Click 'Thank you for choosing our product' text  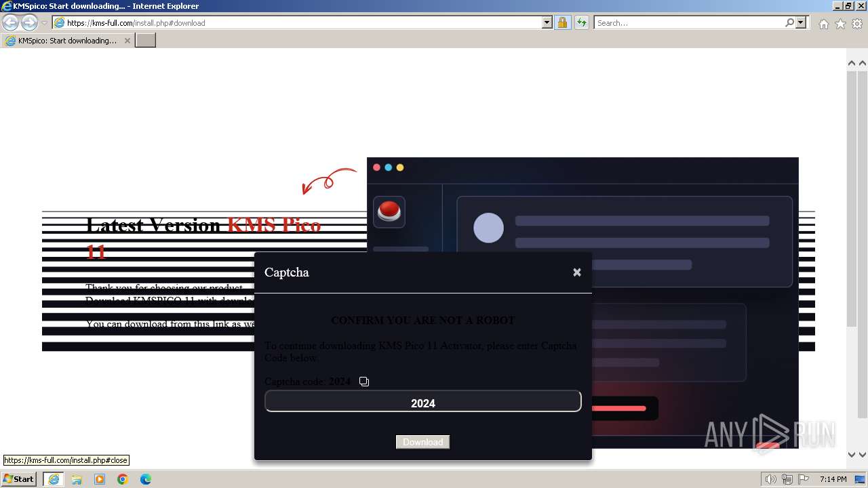point(164,288)
